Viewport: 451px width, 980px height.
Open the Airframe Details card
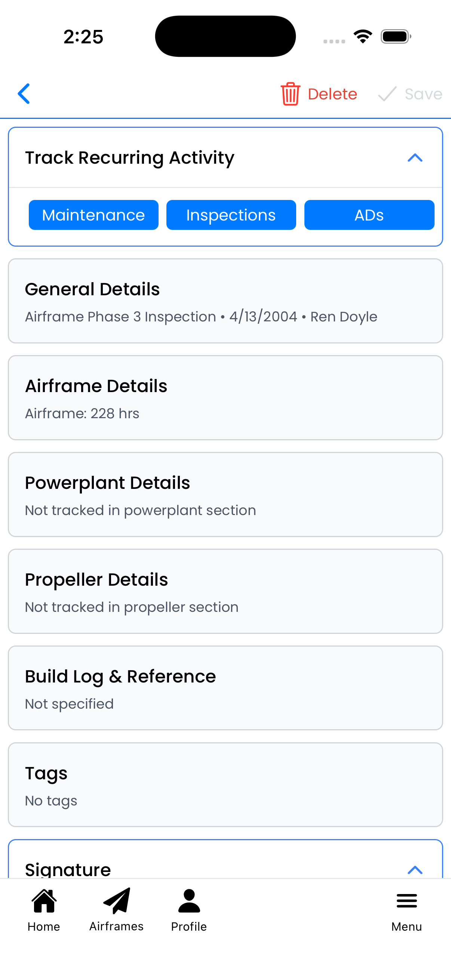pos(225,398)
